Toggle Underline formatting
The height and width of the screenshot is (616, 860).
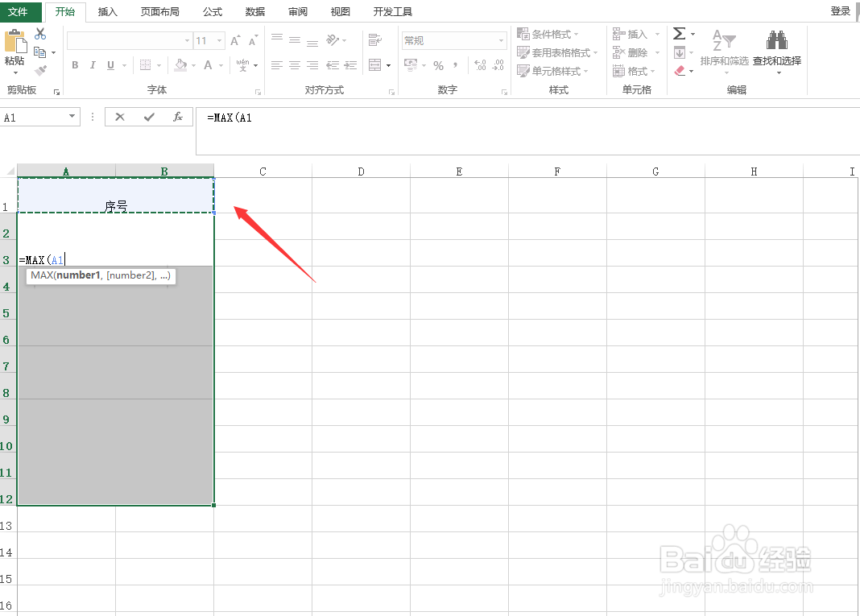(x=111, y=65)
